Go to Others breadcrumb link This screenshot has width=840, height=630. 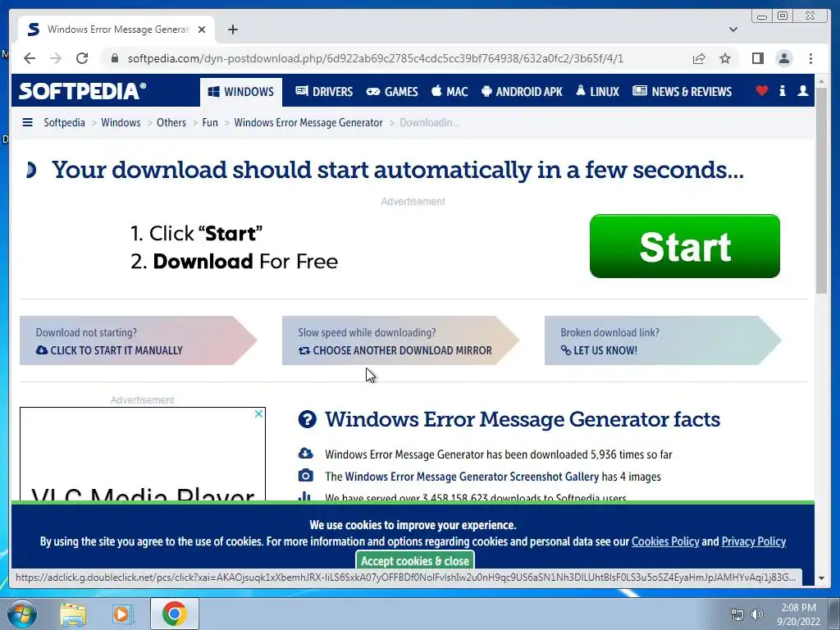point(171,123)
